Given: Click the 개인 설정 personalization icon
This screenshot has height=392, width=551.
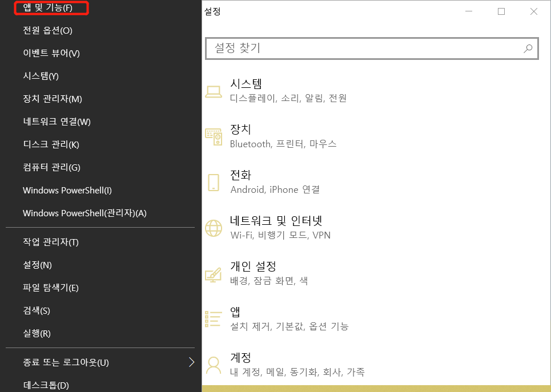Looking at the screenshot, I should coord(213,273).
